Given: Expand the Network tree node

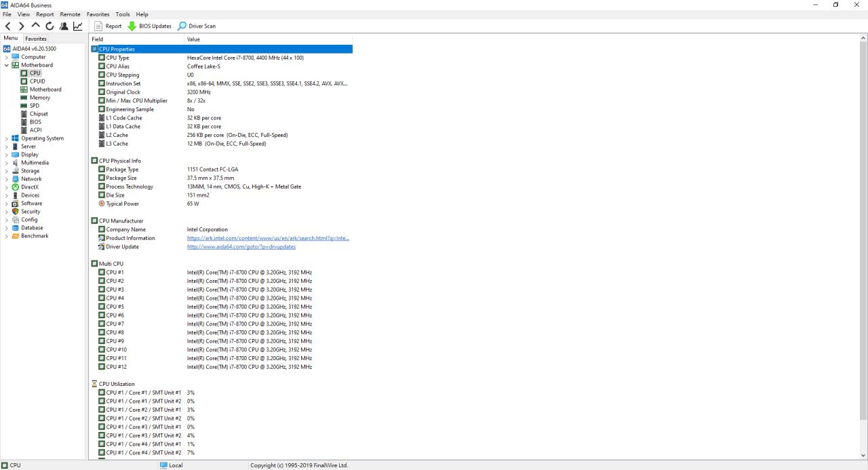Looking at the screenshot, I should point(7,179).
